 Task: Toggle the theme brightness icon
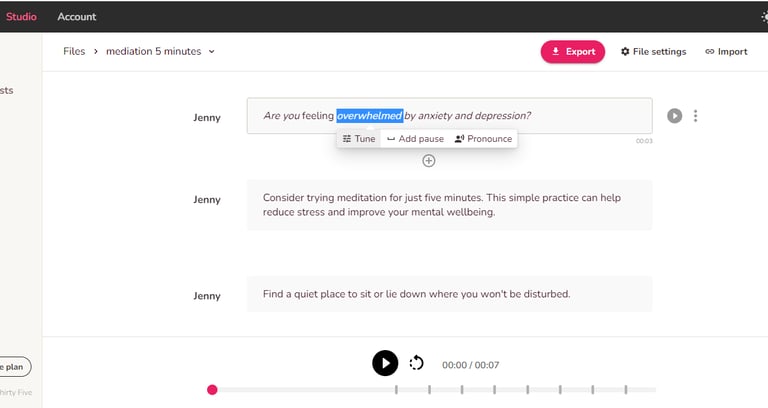pos(765,17)
